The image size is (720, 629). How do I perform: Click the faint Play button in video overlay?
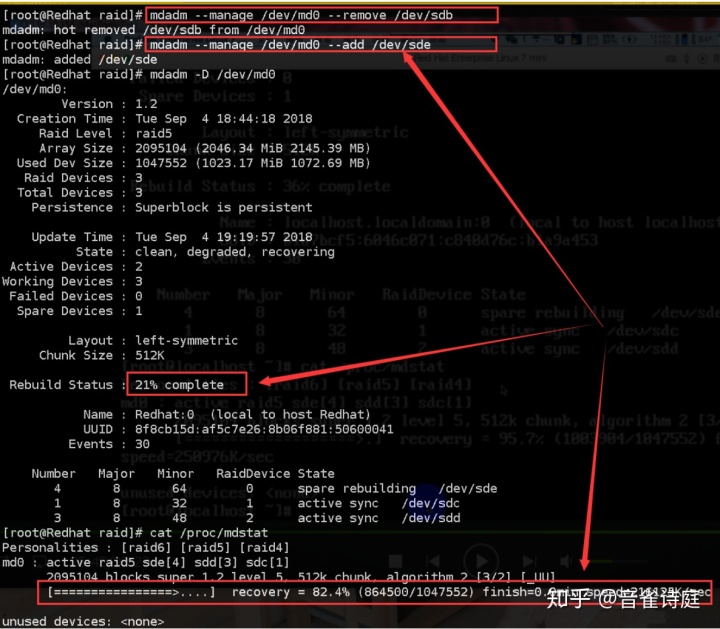click(x=481, y=561)
